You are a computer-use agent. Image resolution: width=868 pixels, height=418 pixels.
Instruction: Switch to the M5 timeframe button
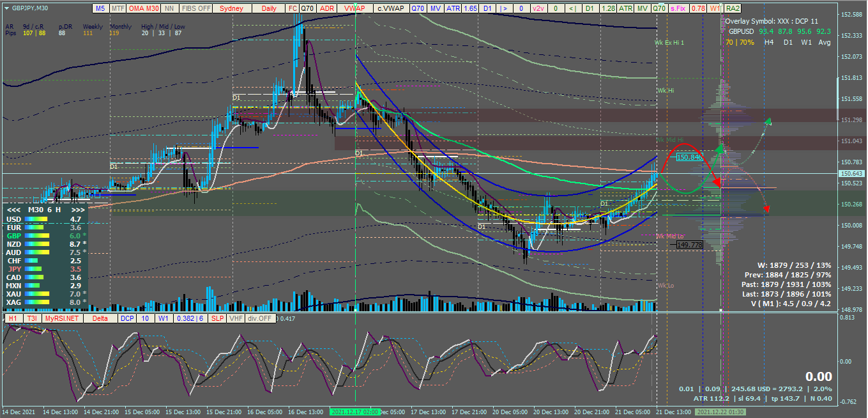pyautogui.click(x=100, y=8)
